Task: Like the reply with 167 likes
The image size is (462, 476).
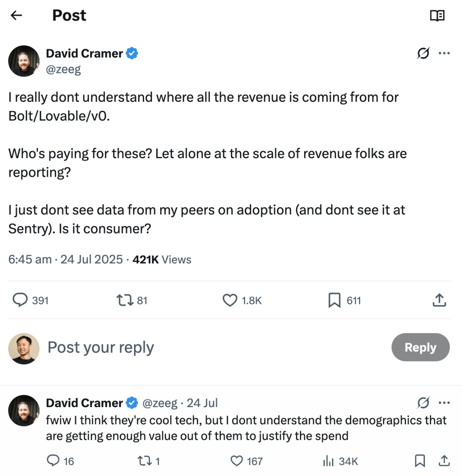Action: point(237,461)
